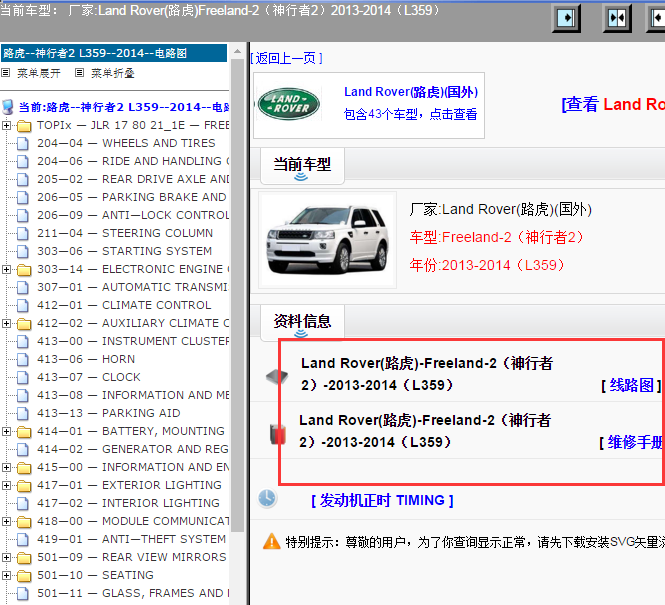
Task: Click the white Freelander 2 car photo
Action: coord(327,240)
